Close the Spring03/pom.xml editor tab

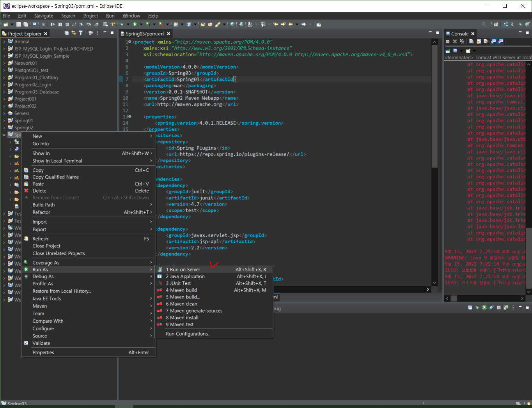point(168,34)
